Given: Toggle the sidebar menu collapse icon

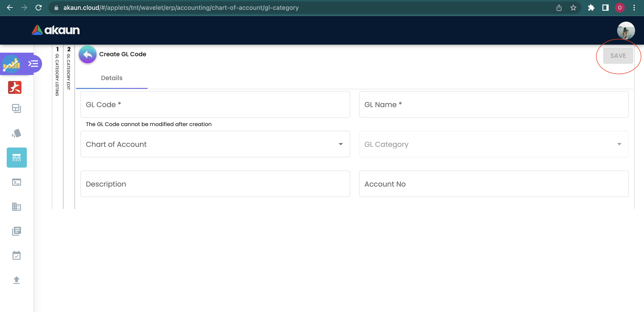Looking at the screenshot, I should pyautogui.click(x=33, y=64).
